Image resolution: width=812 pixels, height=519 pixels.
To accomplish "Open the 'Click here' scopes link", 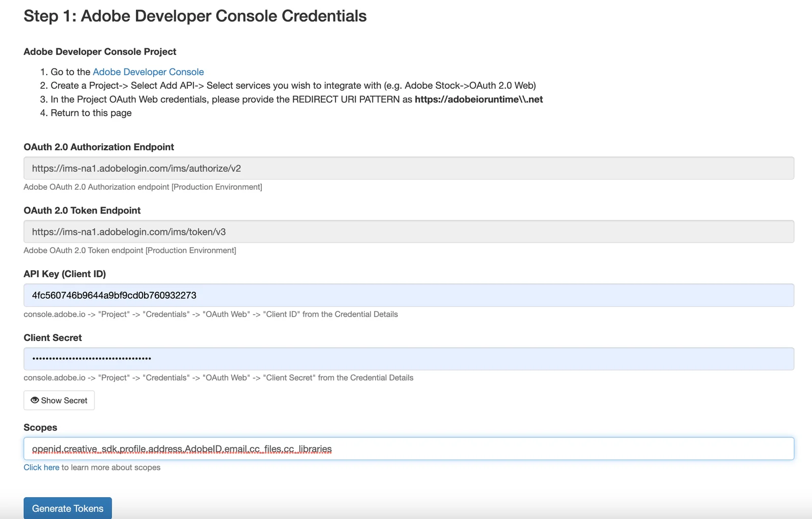I will [42, 467].
